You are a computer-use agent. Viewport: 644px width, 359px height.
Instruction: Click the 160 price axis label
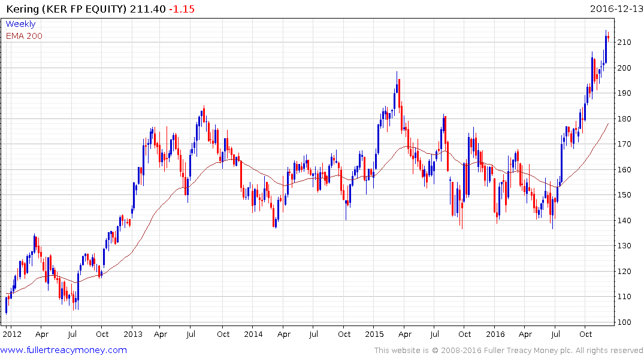coord(624,169)
